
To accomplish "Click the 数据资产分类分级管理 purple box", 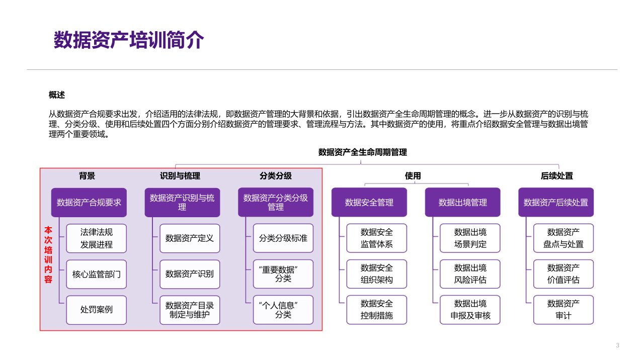I will click(x=276, y=203).
